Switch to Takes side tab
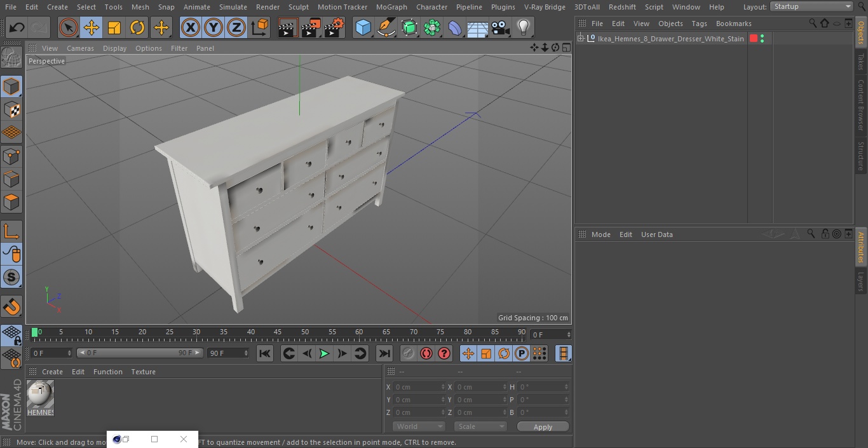Viewport: 868px width, 448px height. point(861,62)
